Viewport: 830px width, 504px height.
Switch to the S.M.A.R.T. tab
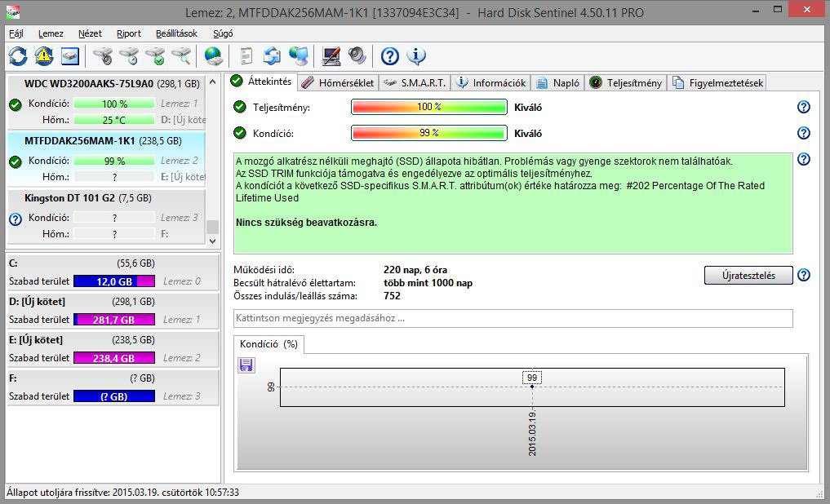click(415, 83)
